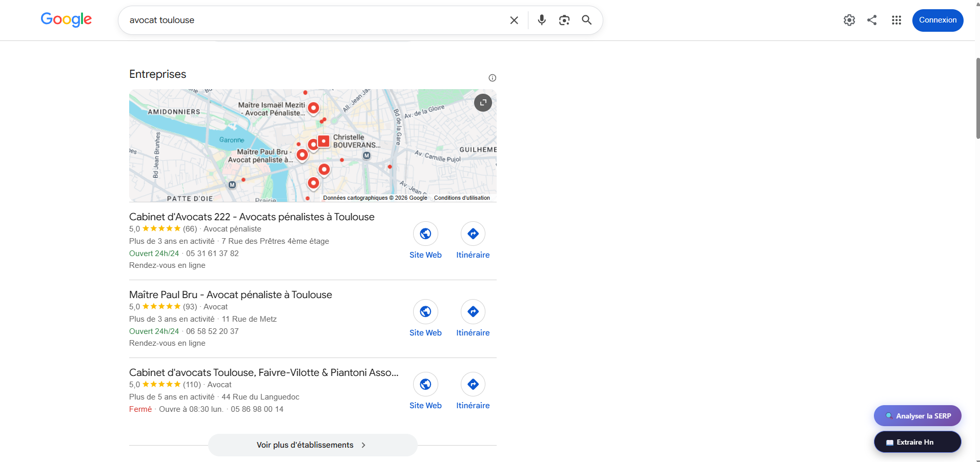
Task: Open Itinéraire icon for Maître Paul Bru
Action: pos(473,311)
